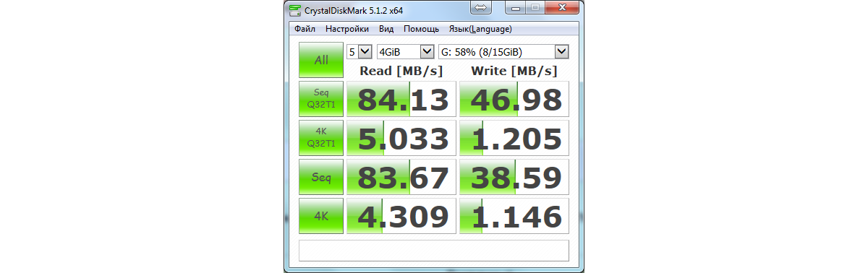
Task: Select the 1.146 write result
Action: point(514,216)
